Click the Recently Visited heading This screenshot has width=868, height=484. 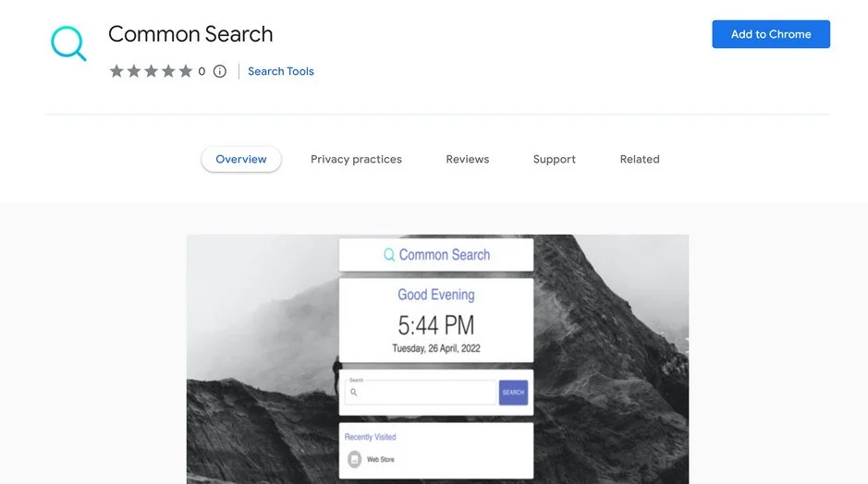(x=370, y=437)
